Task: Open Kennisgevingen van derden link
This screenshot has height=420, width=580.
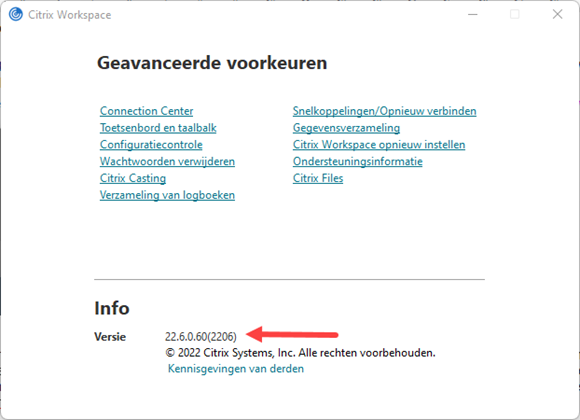Action: click(236, 369)
